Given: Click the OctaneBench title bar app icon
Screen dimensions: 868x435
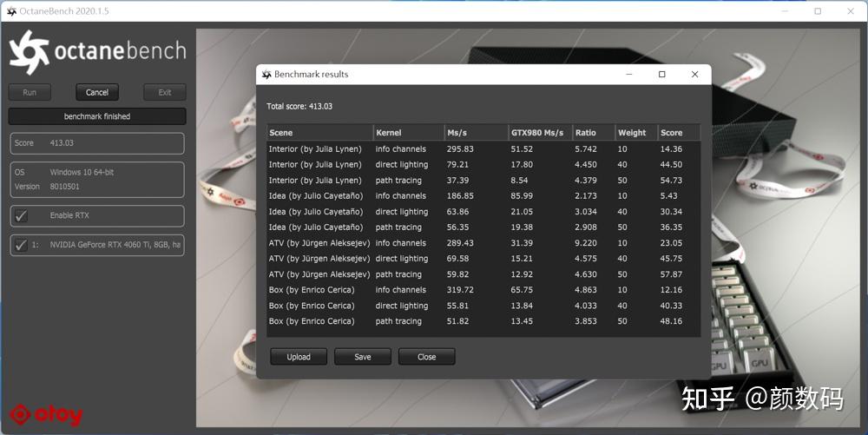Looking at the screenshot, I should (x=11, y=11).
